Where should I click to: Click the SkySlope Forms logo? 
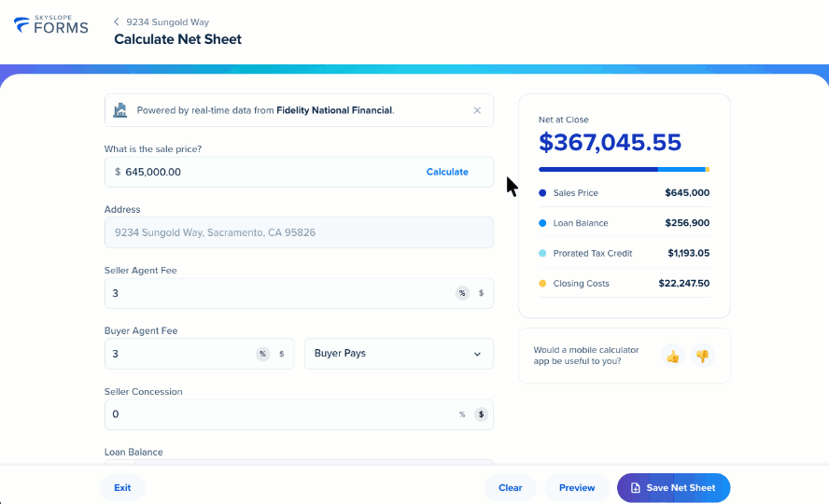coord(50,25)
